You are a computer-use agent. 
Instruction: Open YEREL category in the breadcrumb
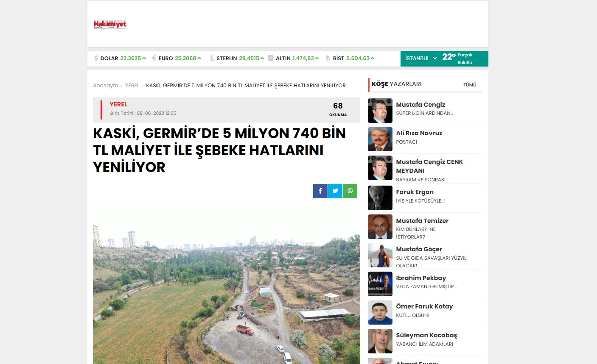(132, 86)
